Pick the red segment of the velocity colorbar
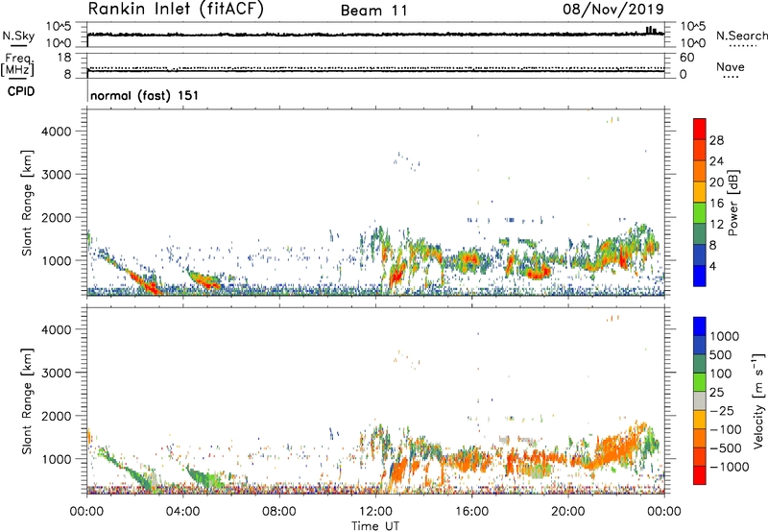Viewport: 768px width, 532px height. tap(700, 475)
